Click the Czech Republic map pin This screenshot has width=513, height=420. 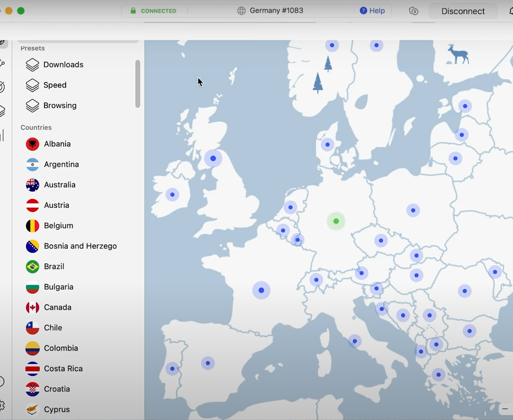(x=381, y=241)
